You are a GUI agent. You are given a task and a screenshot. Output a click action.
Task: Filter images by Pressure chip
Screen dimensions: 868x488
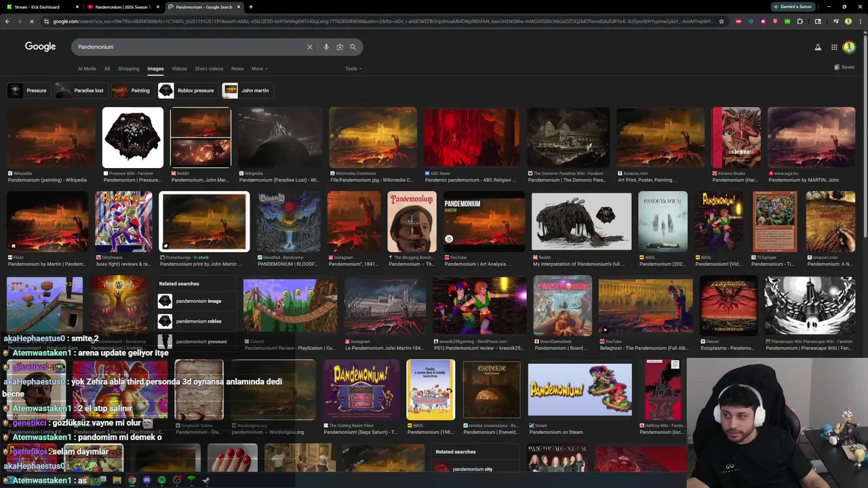(x=28, y=90)
